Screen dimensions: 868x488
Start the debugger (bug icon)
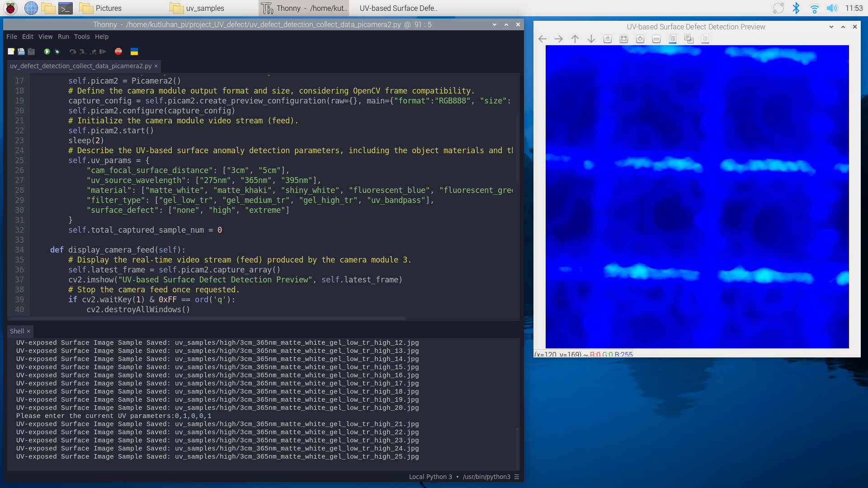point(57,52)
